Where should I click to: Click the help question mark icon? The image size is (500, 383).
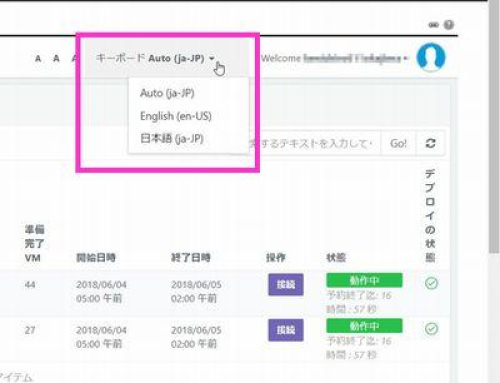[449, 25]
